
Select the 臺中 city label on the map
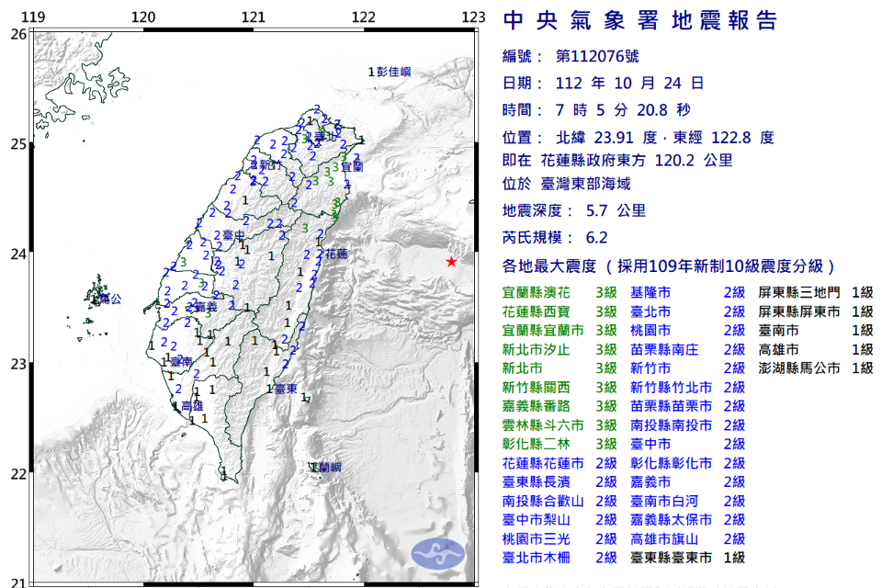[x=234, y=235]
